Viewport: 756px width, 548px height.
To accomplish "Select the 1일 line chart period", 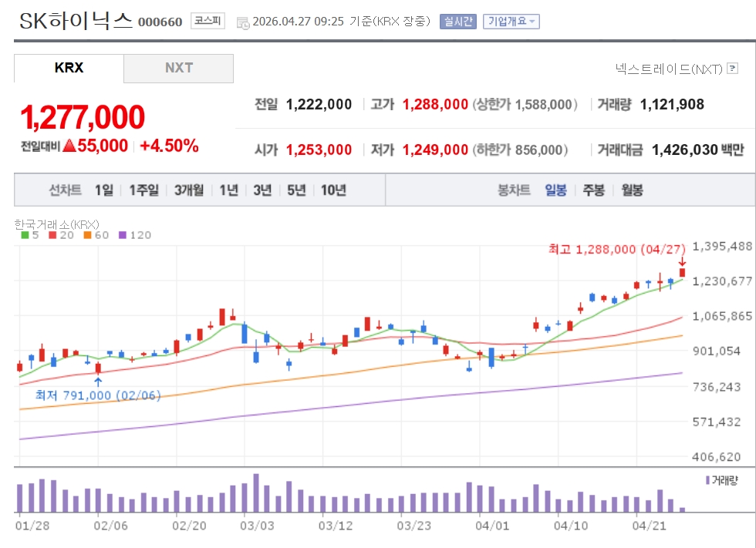I will [103, 190].
